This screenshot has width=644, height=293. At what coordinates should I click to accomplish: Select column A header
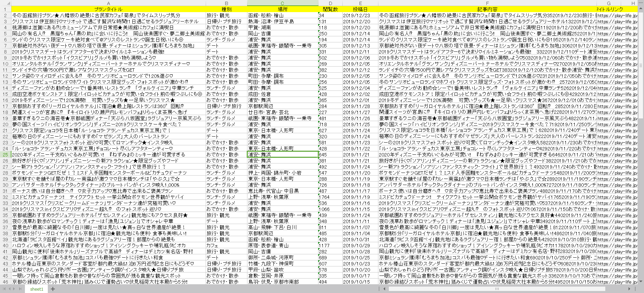click(x=108, y=3)
